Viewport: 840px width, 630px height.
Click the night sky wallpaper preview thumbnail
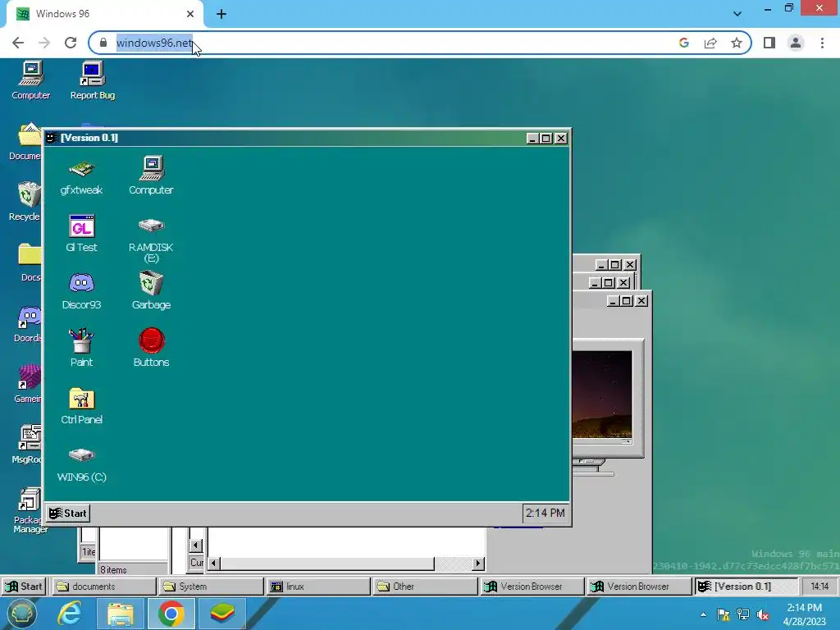(x=602, y=395)
